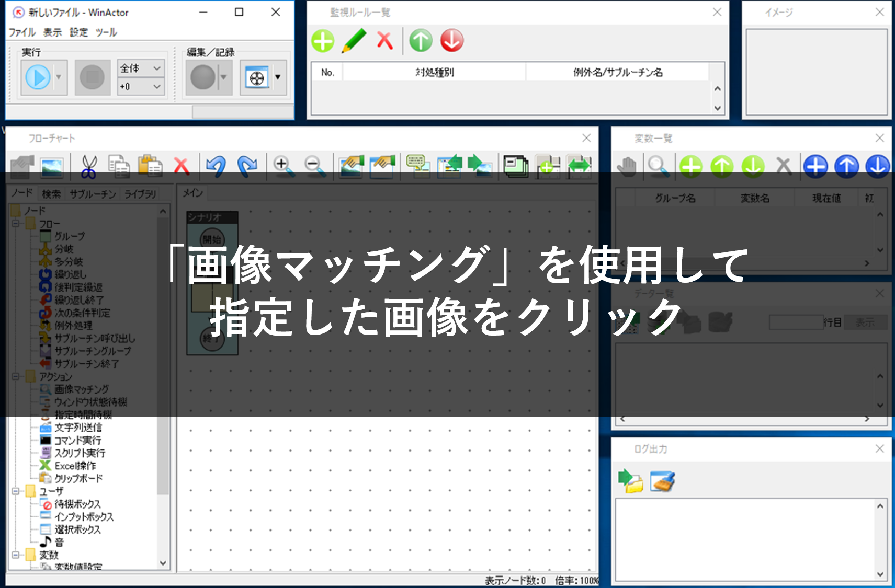Run the scenario with the play button
The width and height of the screenshot is (895, 588).
(38, 77)
